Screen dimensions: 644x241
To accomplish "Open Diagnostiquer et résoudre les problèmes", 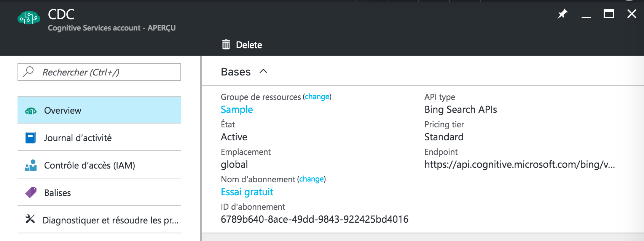I will tap(99, 220).
